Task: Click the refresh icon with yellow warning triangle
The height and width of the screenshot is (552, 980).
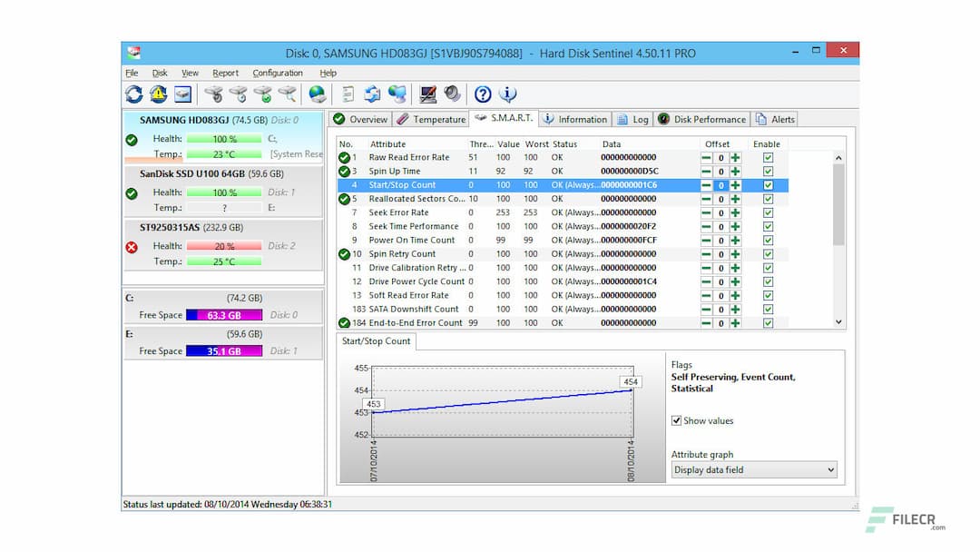Action: point(158,94)
